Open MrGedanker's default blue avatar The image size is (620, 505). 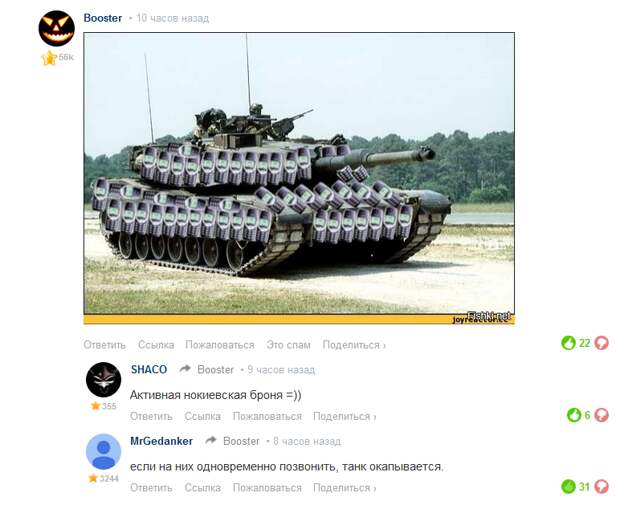[x=104, y=452]
